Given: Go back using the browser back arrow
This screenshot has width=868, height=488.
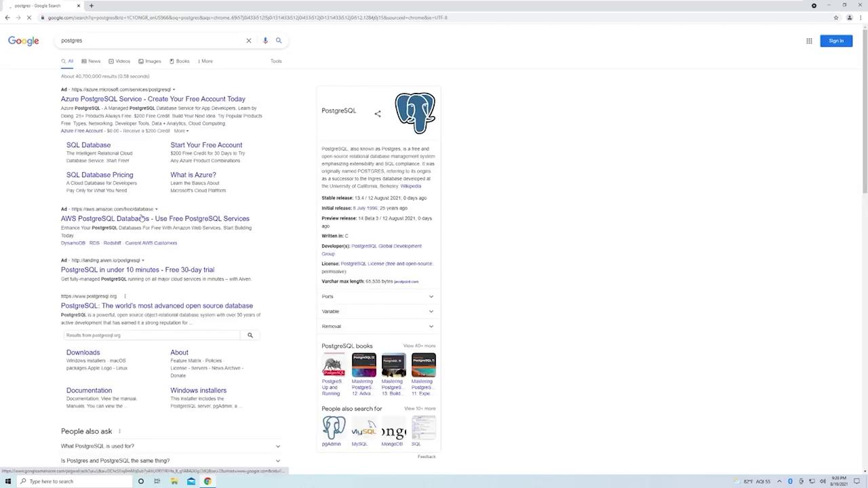Looking at the screenshot, I should (7, 18).
